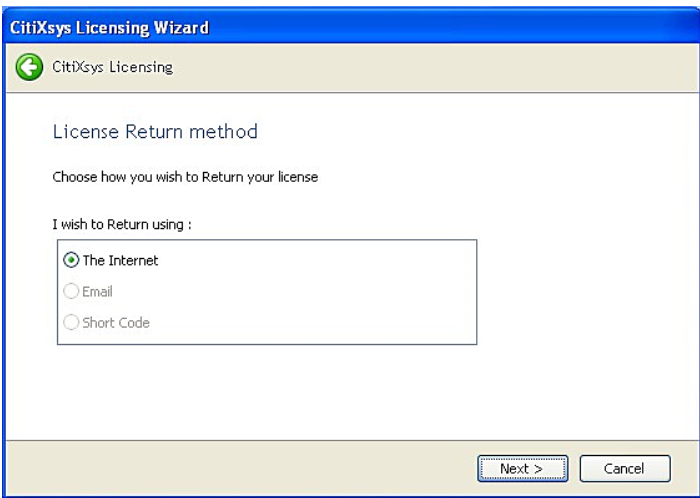Choose the Short Code radio button circle
This screenshot has width=700, height=498.
[71, 322]
